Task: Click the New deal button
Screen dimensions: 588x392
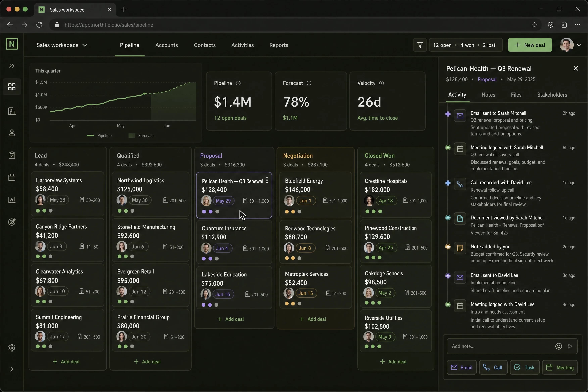Action: (530, 45)
